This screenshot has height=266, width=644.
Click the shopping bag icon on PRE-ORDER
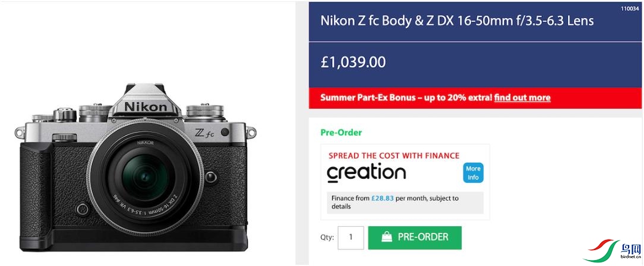[387, 237]
